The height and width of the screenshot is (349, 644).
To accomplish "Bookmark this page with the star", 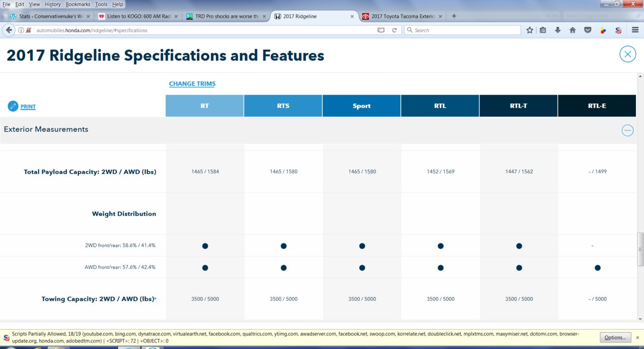I will 530,30.
